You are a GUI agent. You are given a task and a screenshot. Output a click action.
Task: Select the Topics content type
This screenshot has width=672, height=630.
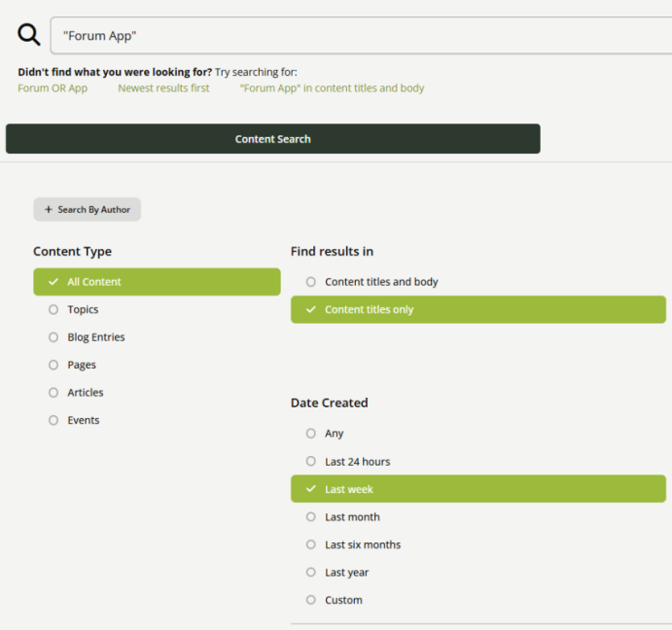point(83,309)
